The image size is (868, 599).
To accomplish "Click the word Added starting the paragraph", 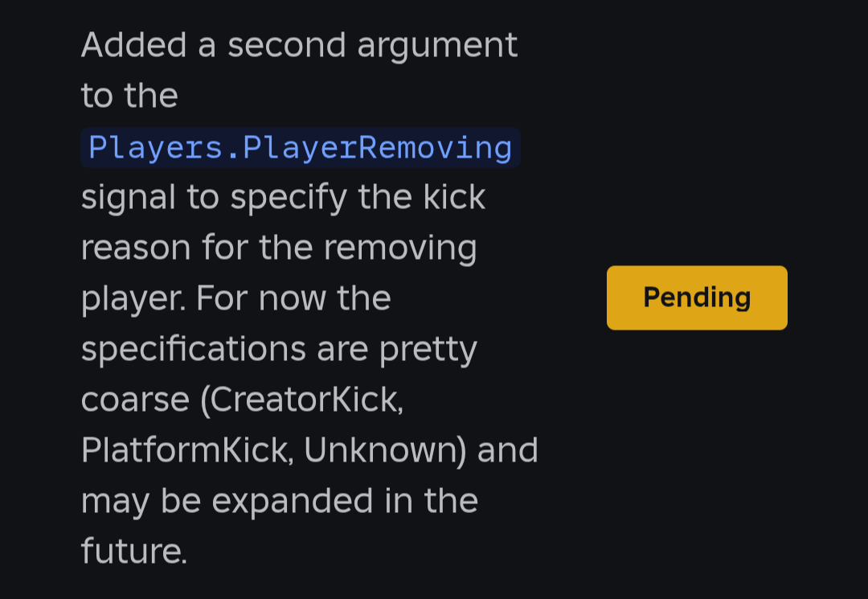I will (133, 45).
